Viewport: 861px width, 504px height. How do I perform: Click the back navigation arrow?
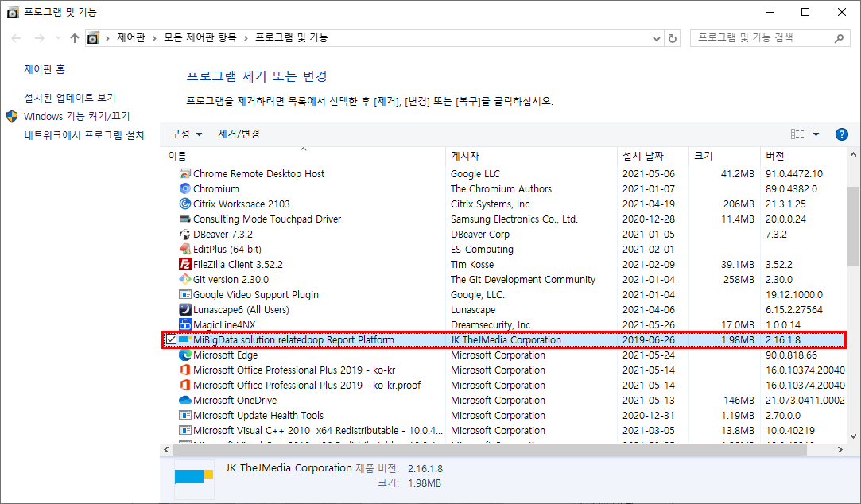[16, 38]
